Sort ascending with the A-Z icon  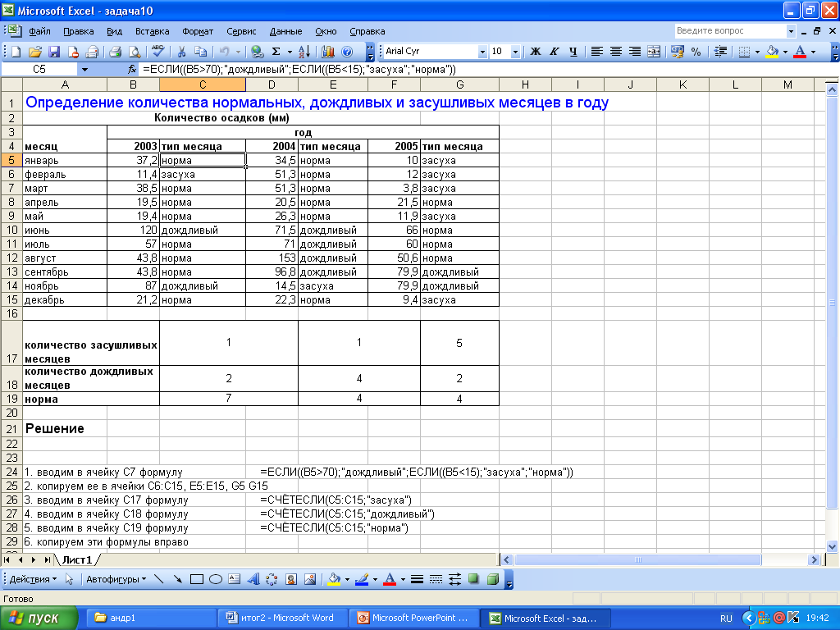point(305,52)
